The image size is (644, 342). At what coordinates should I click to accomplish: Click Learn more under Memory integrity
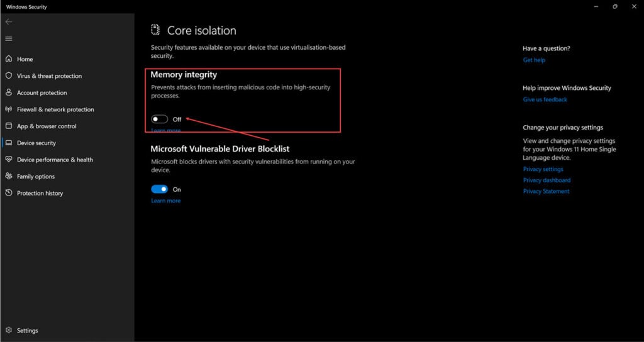(x=165, y=130)
